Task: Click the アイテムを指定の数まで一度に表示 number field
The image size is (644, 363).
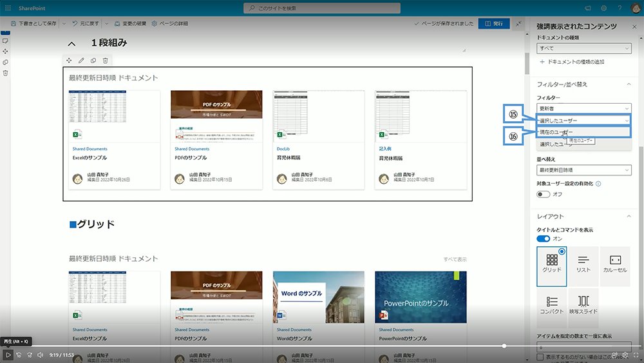Action: [583, 346]
